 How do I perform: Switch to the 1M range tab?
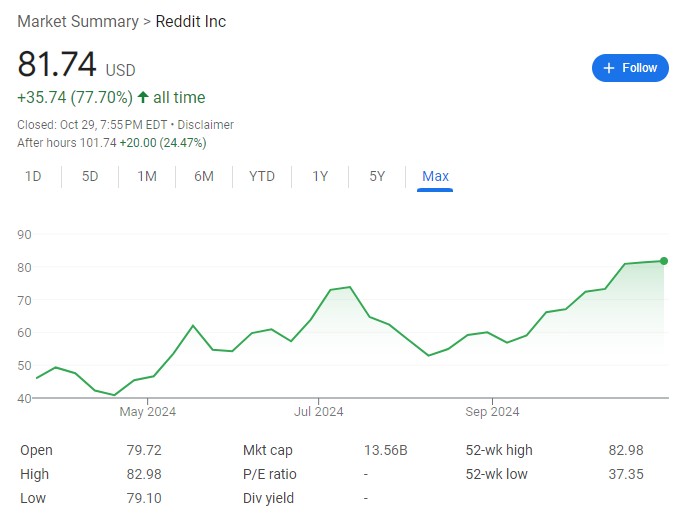(147, 176)
